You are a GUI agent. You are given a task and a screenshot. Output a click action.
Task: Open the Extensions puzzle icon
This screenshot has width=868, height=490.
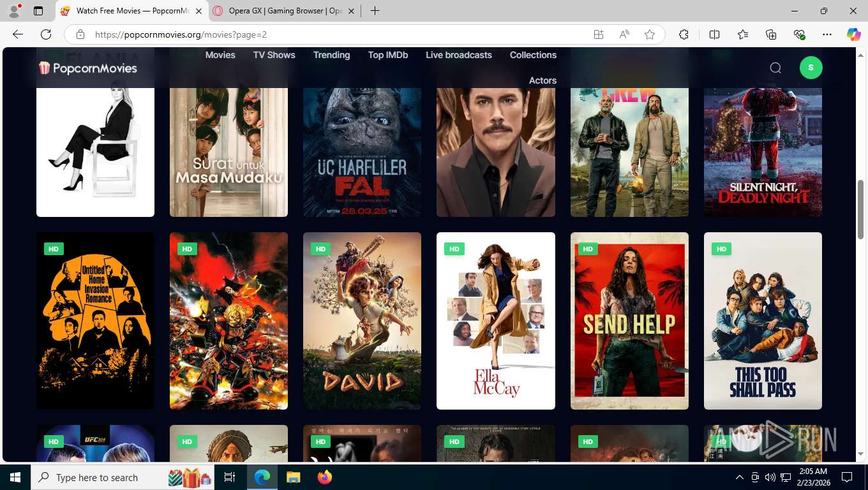pos(684,34)
